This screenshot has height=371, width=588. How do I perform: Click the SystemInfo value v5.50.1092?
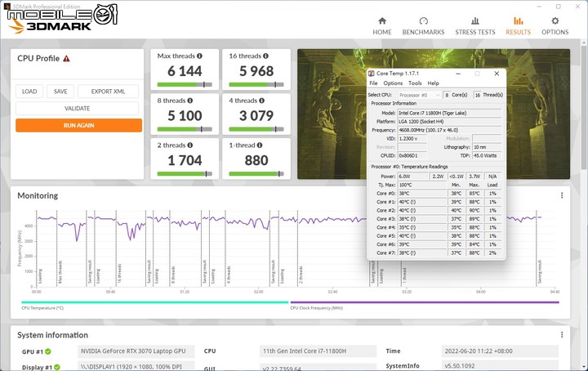click(500, 366)
